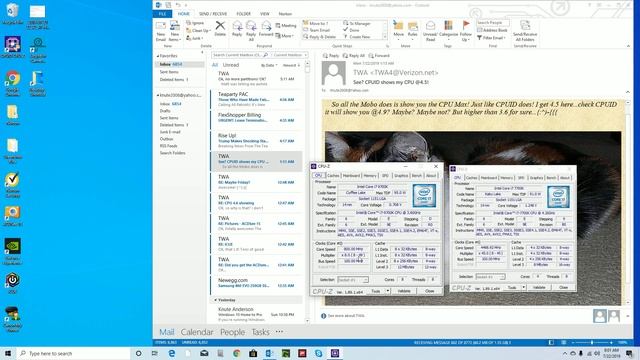Image resolution: width=640 pixels, height=360 pixels.
Task: Collapse the Favorites folder group
Action: (158, 56)
